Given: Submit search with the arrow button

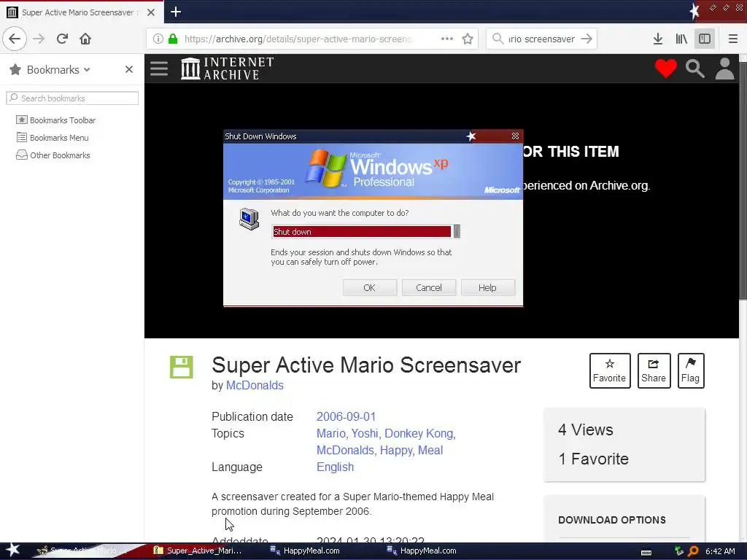Looking at the screenshot, I should (587, 39).
